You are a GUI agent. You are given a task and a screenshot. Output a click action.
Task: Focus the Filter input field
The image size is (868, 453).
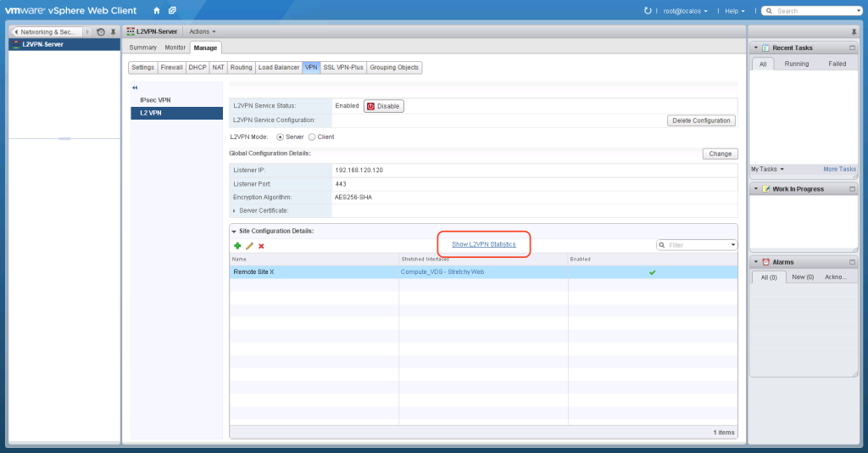click(x=698, y=245)
